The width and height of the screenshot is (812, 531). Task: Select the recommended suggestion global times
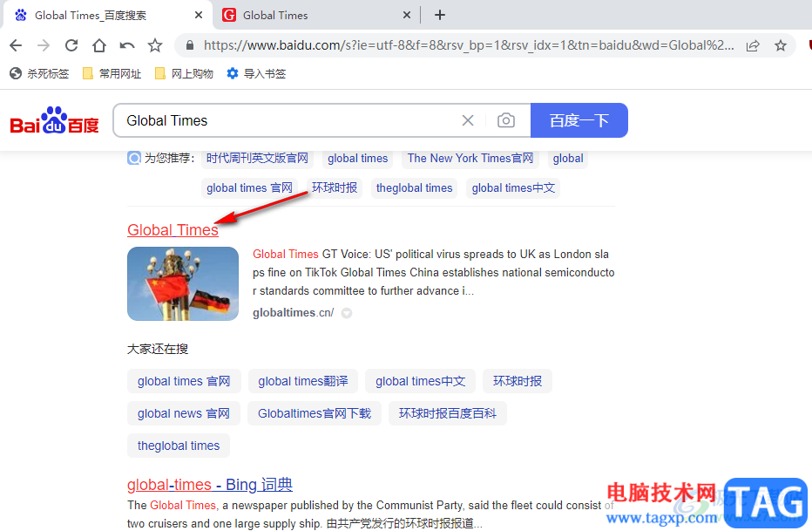coord(358,159)
